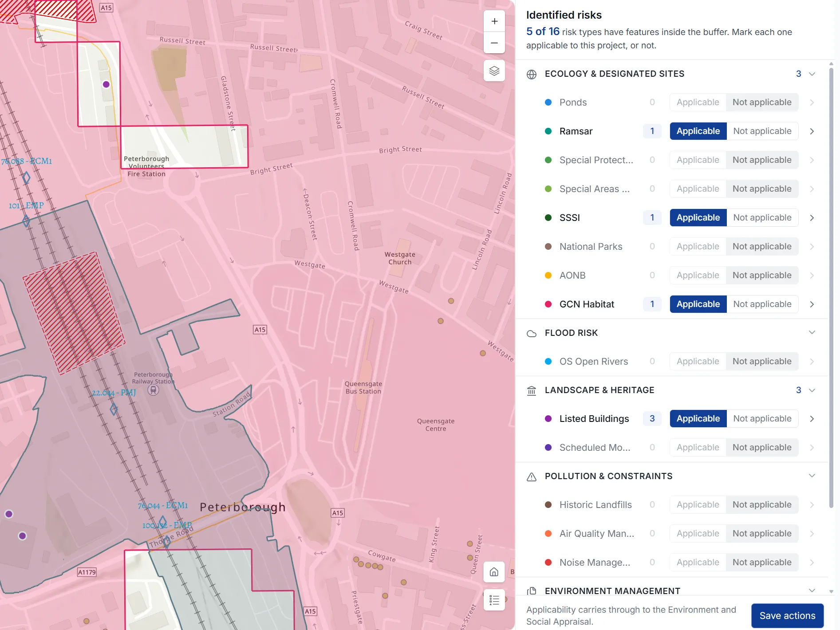The image size is (840, 630).
Task: Click the red hatched area on railway
Action: click(x=74, y=313)
